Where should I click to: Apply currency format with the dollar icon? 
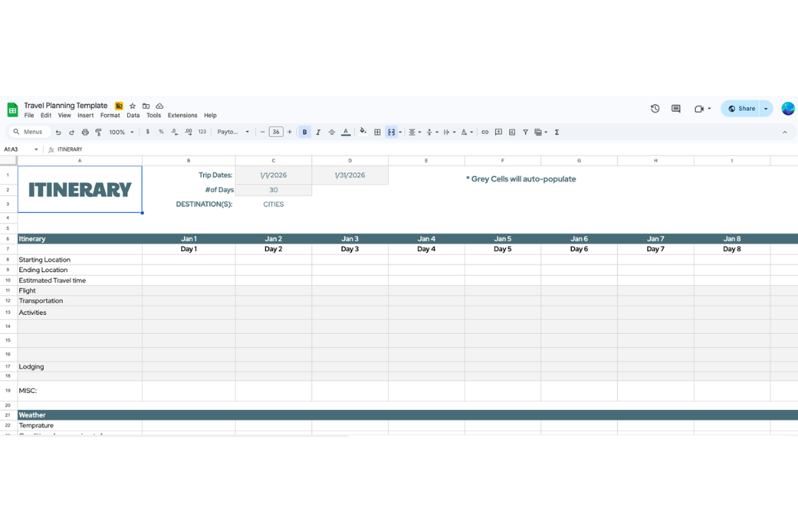tap(148, 132)
